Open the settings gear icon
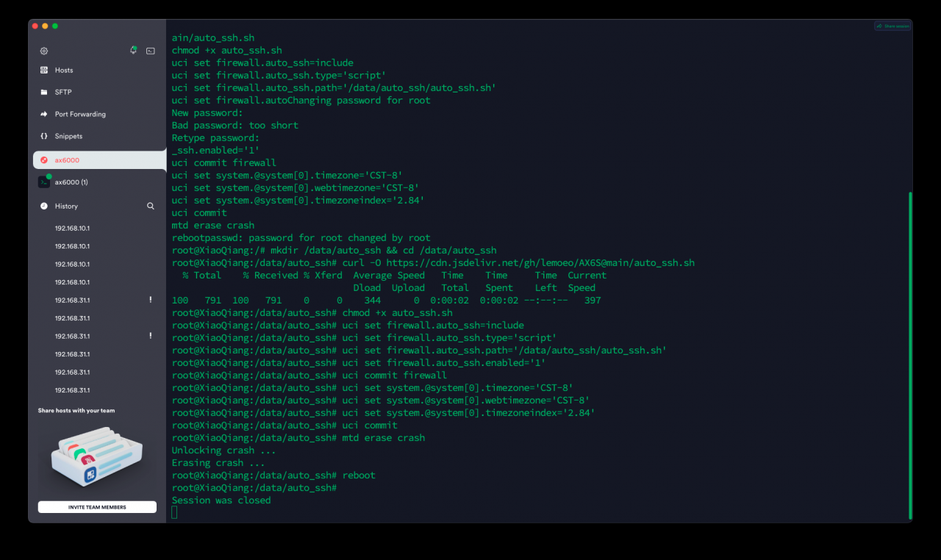 [x=44, y=51]
